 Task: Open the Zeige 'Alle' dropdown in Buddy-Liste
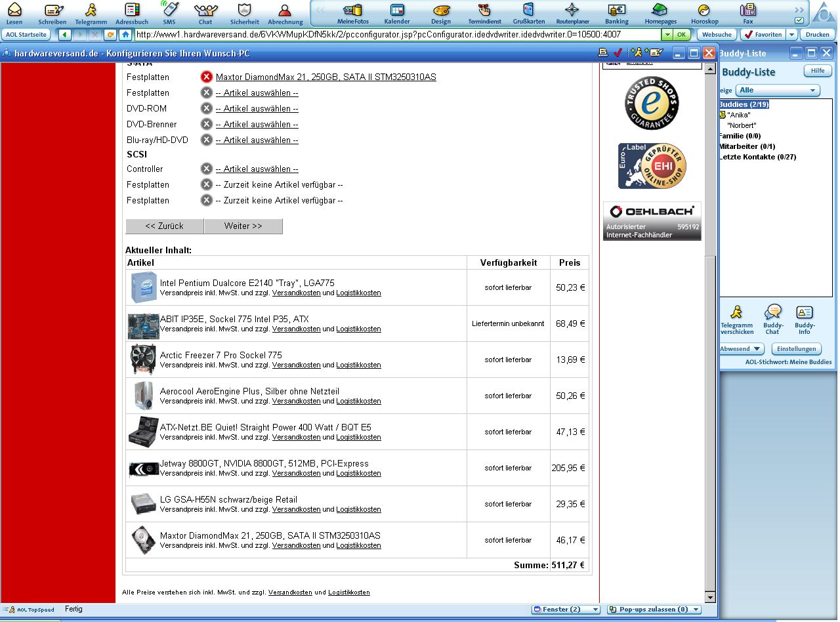(778, 90)
